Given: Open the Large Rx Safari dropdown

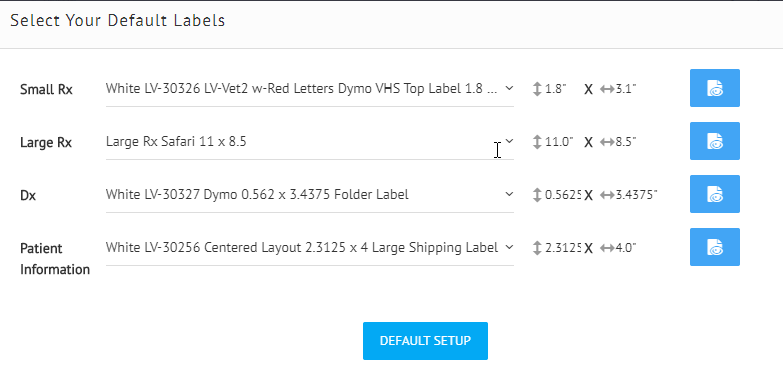Looking at the screenshot, I should (310, 142).
